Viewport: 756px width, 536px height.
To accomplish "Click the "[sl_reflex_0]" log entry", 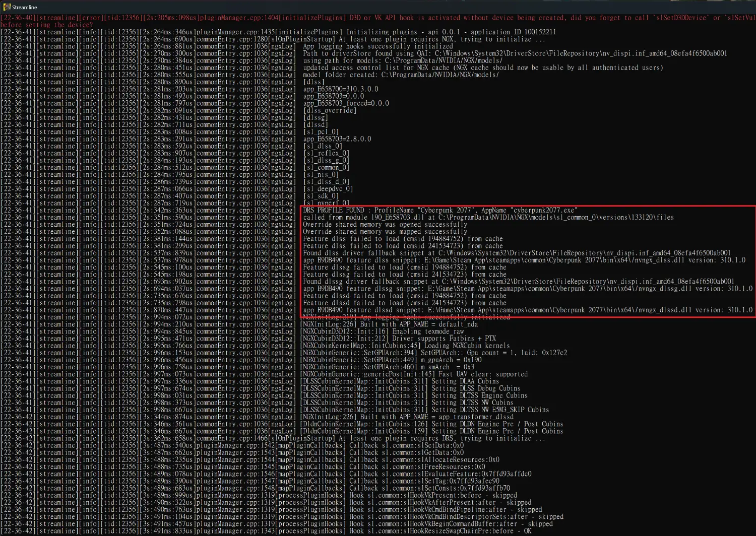I will (326, 153).
